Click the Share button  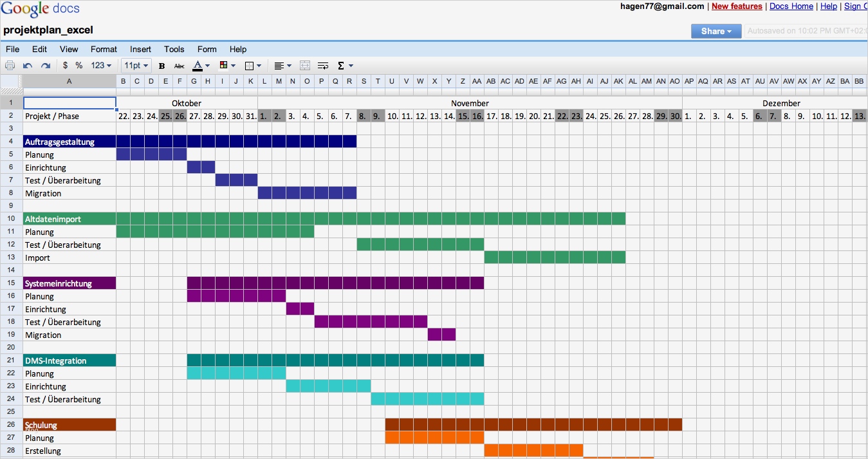tap(716, 30)
